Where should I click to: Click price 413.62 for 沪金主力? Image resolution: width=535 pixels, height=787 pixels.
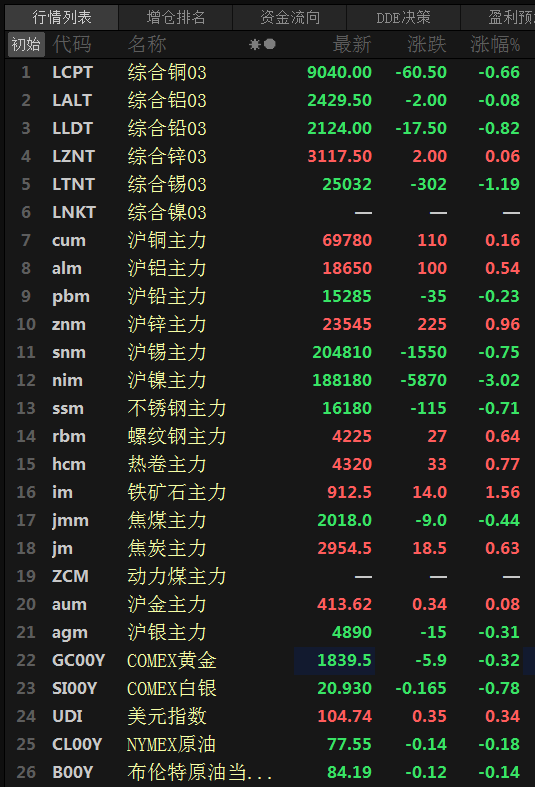tap(344, 604)
